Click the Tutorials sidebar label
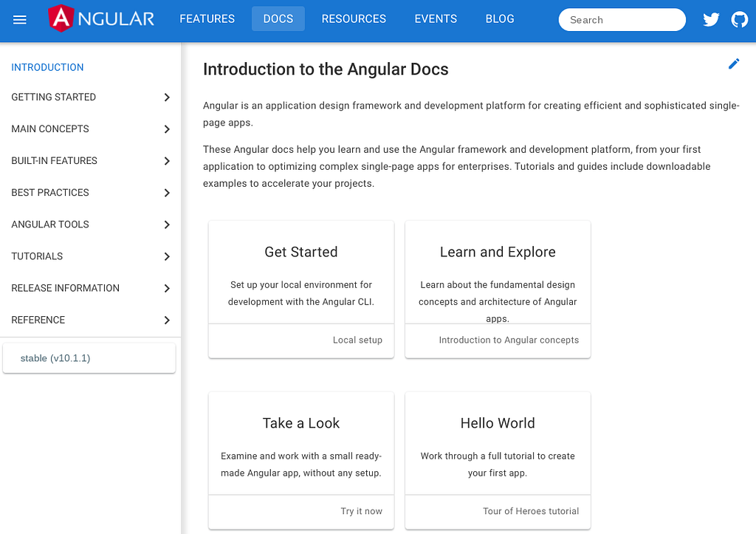756x534 pixels. [37, 256]
